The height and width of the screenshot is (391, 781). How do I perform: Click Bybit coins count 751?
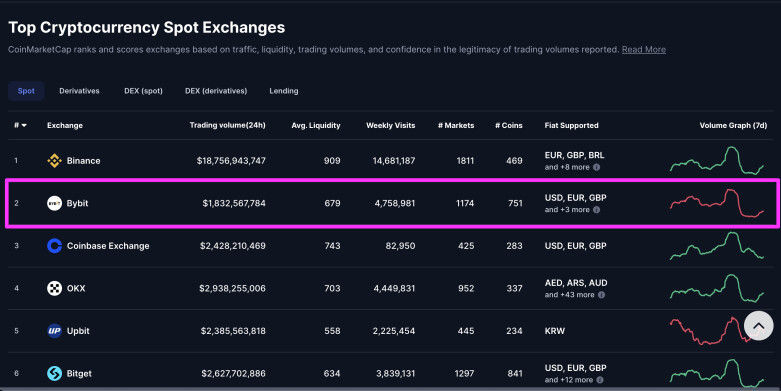(515, 203)
